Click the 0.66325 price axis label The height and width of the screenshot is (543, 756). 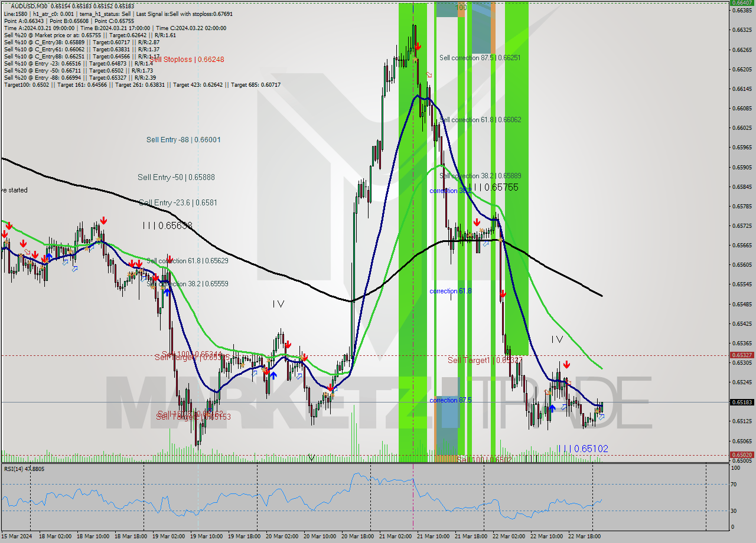click(x=742, y=30)
